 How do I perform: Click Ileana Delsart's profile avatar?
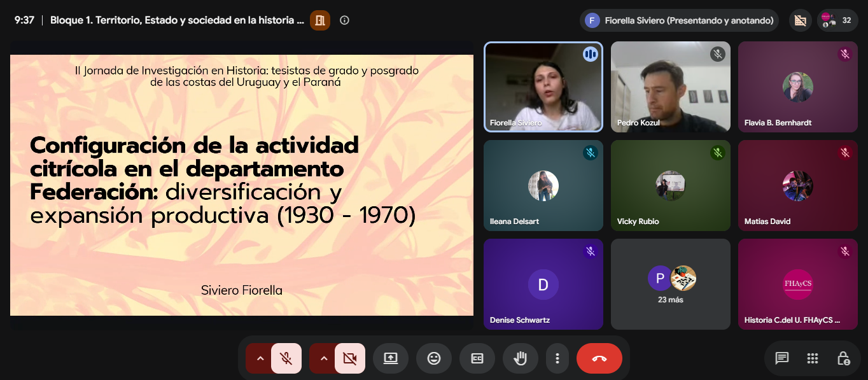[543, 186]
